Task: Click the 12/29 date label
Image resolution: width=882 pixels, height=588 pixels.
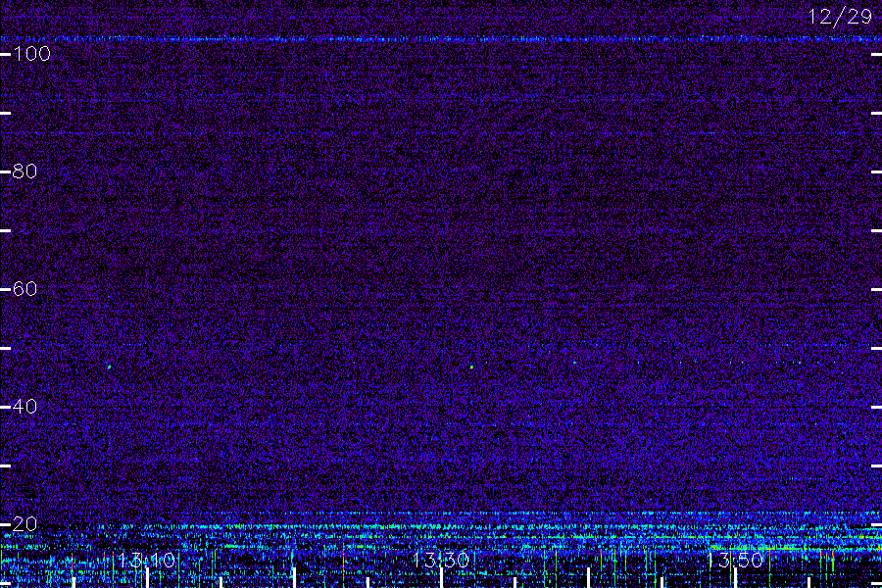Action: (841, 17)
